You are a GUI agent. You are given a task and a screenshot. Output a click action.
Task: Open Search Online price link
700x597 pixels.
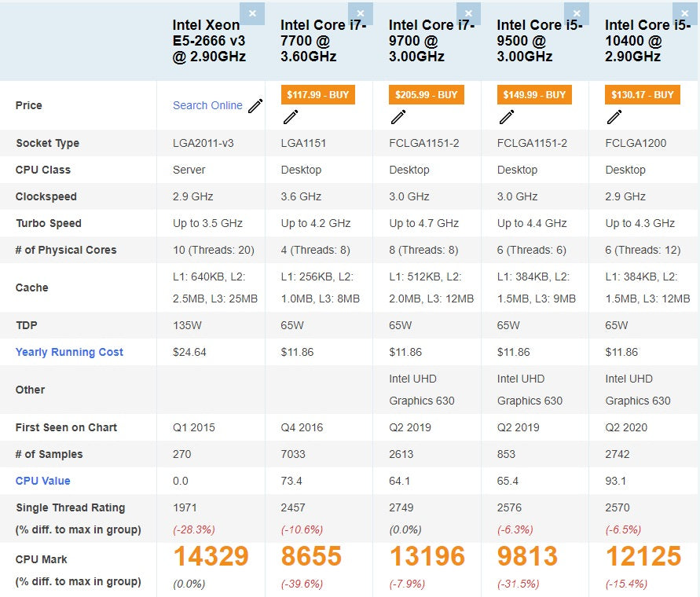207,105
